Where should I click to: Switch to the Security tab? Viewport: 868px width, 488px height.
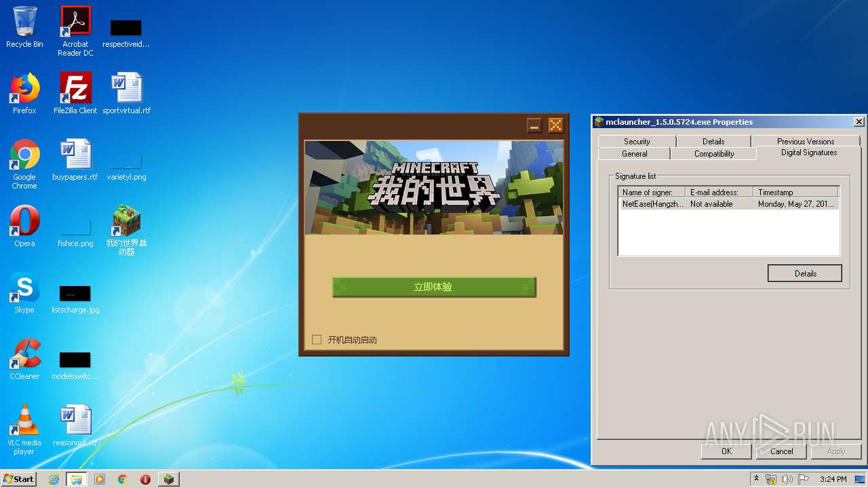[637, 141]
